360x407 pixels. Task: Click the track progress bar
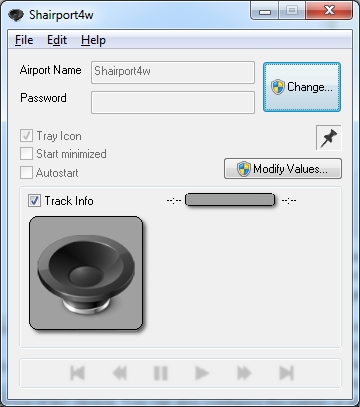click(230, 200)
